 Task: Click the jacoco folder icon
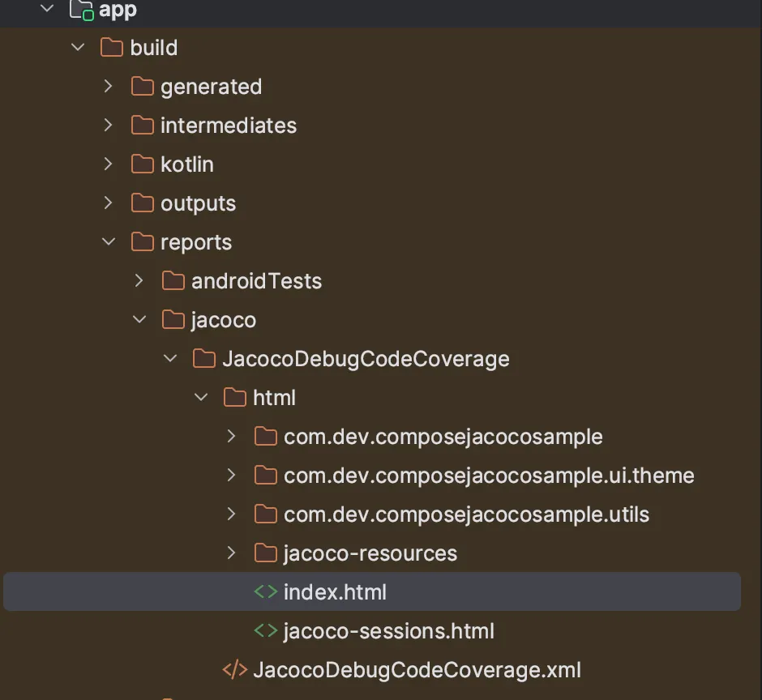click(173, 319)
